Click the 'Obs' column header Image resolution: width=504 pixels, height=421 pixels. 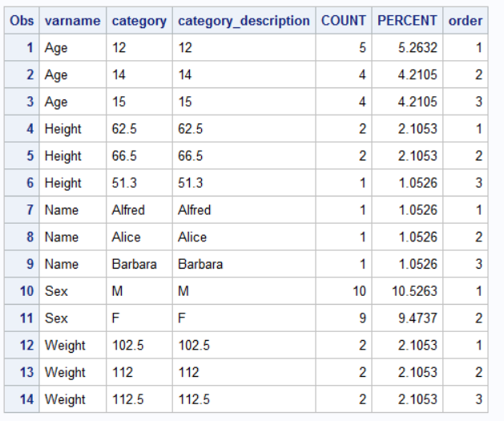click(22, 21)
